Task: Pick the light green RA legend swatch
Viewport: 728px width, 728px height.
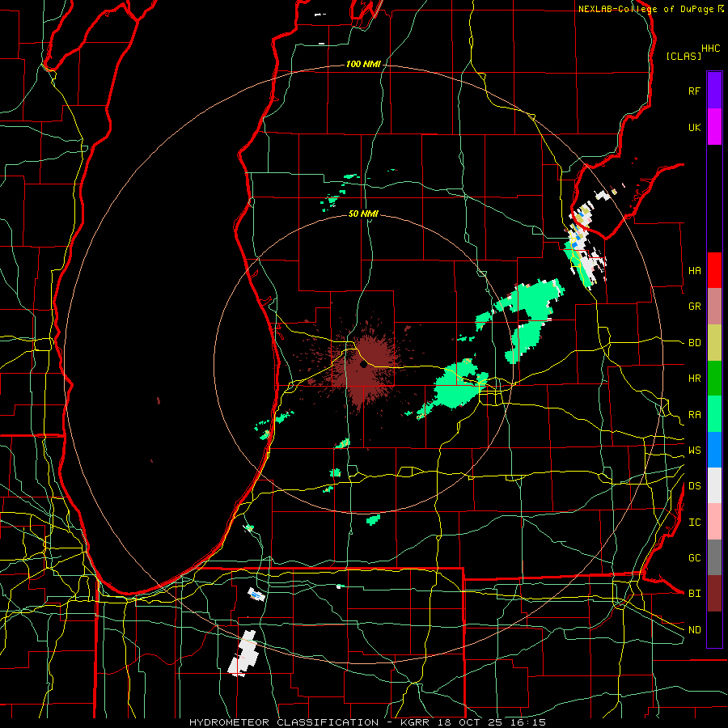Action: click(714, 413)
